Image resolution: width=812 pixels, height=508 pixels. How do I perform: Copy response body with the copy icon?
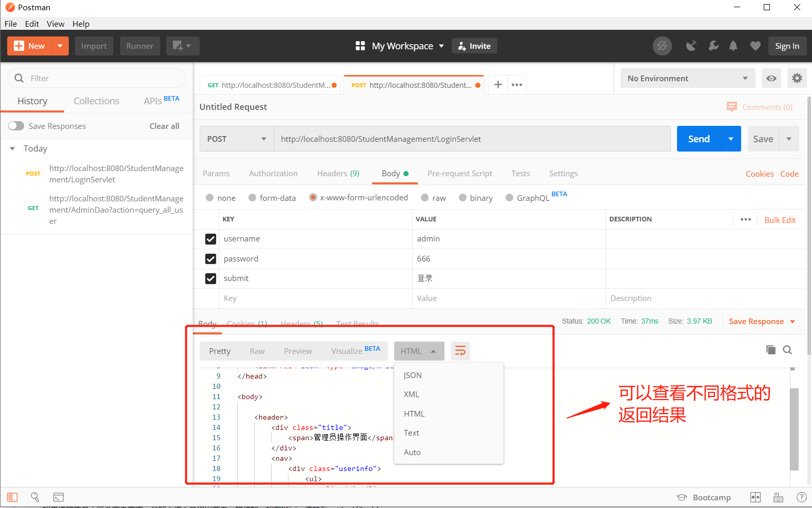(770, 350)
